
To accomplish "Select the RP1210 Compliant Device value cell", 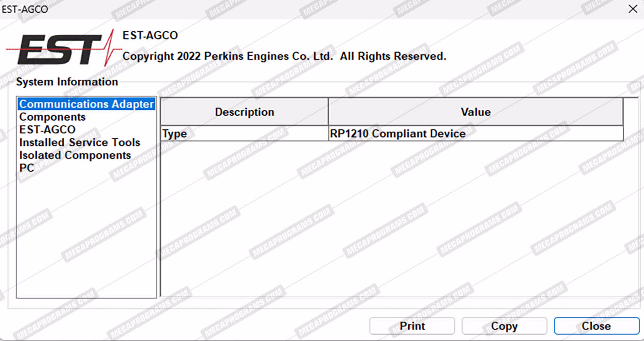I will (x=476, y=133).
